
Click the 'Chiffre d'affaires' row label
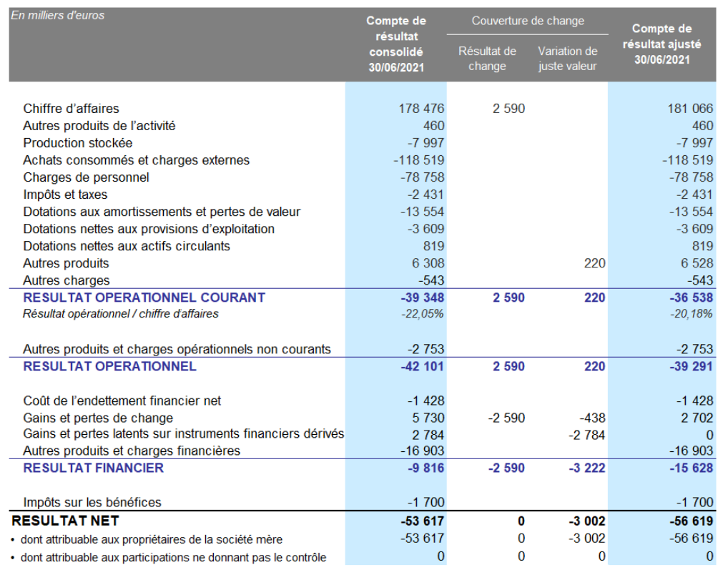pos(71,109)
